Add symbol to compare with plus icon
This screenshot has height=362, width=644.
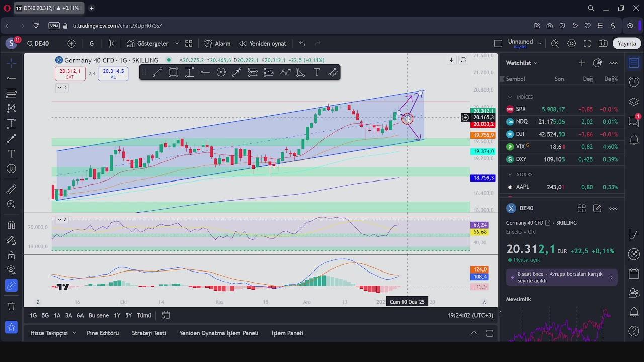point(71,44)
